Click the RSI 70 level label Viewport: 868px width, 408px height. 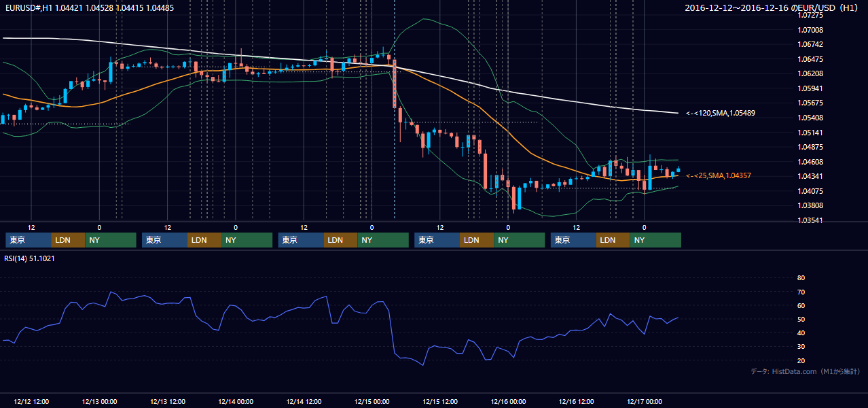click(801, 292)
